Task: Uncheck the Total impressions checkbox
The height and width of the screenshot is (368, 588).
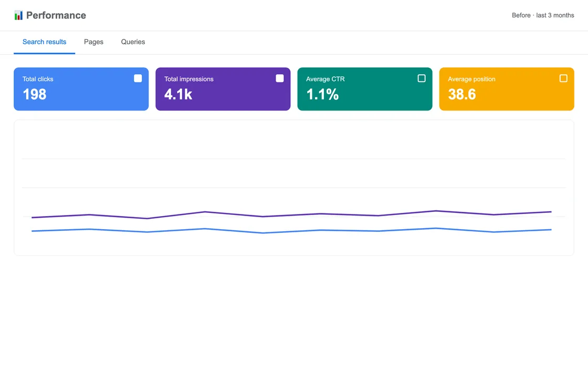Action: click(x=280, y=78)
